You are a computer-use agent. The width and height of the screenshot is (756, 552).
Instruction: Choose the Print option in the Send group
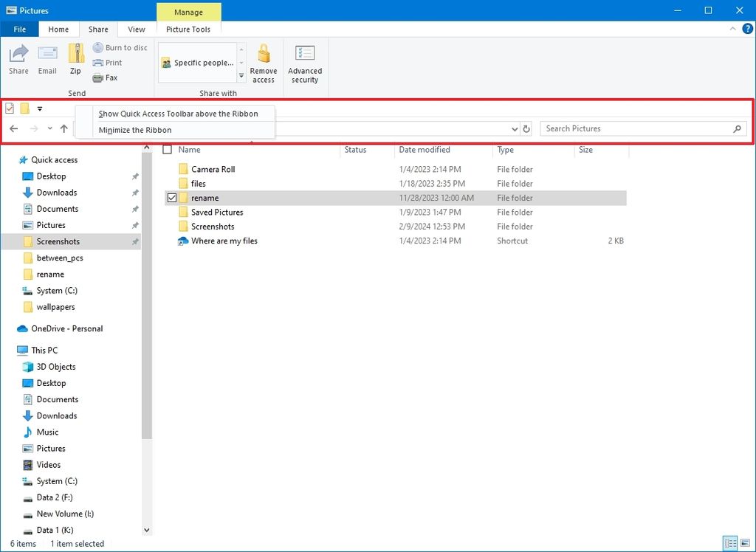[108, 63]
